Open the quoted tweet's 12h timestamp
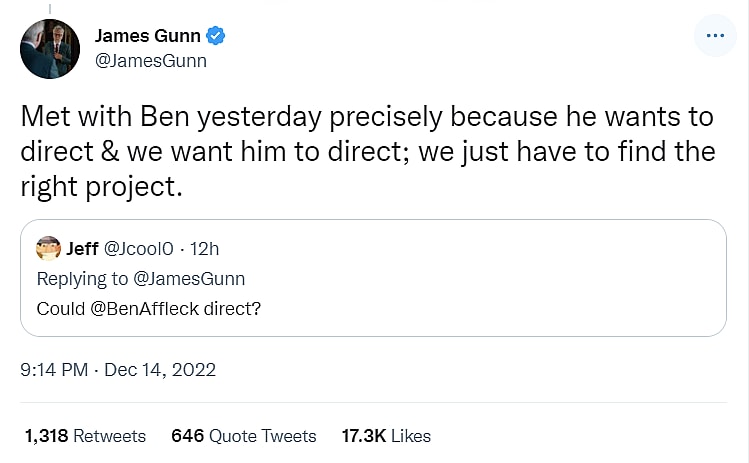Screen dimensions: 749x463 (204, 248)
